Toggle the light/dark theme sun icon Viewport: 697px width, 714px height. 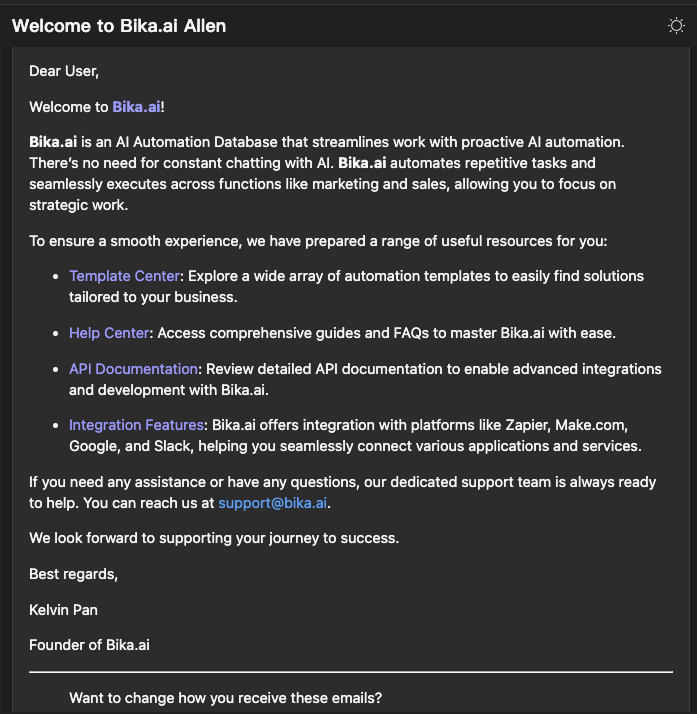coord(676,26)
